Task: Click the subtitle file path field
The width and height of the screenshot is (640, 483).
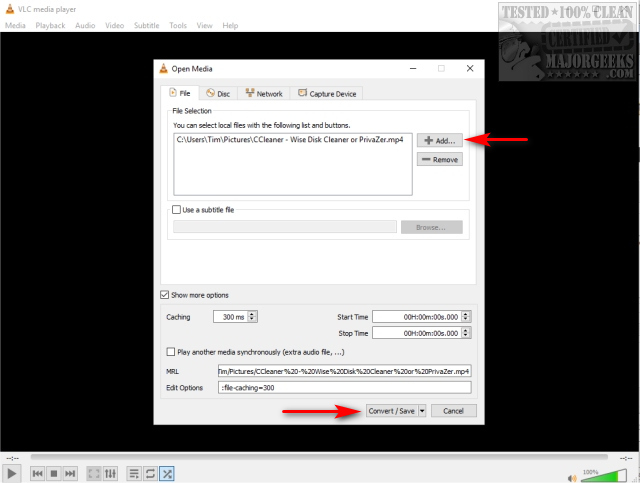Action: click(285, 227)
